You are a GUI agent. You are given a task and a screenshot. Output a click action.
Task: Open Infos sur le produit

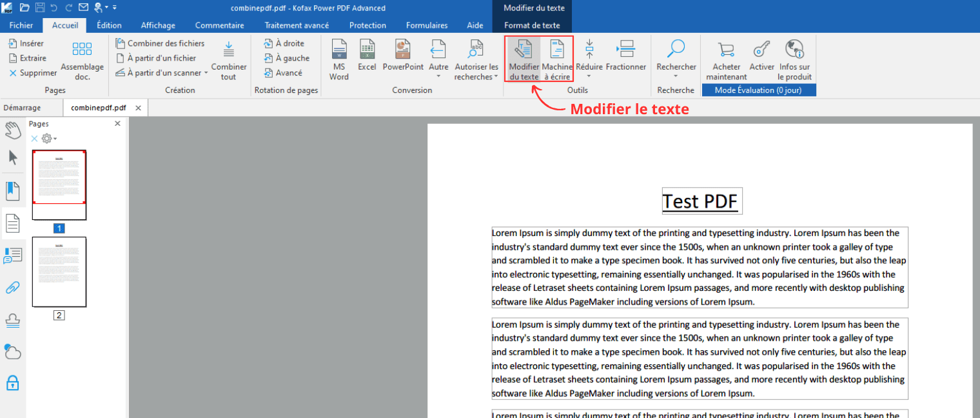pyautogui.click(x=794, y=61)
